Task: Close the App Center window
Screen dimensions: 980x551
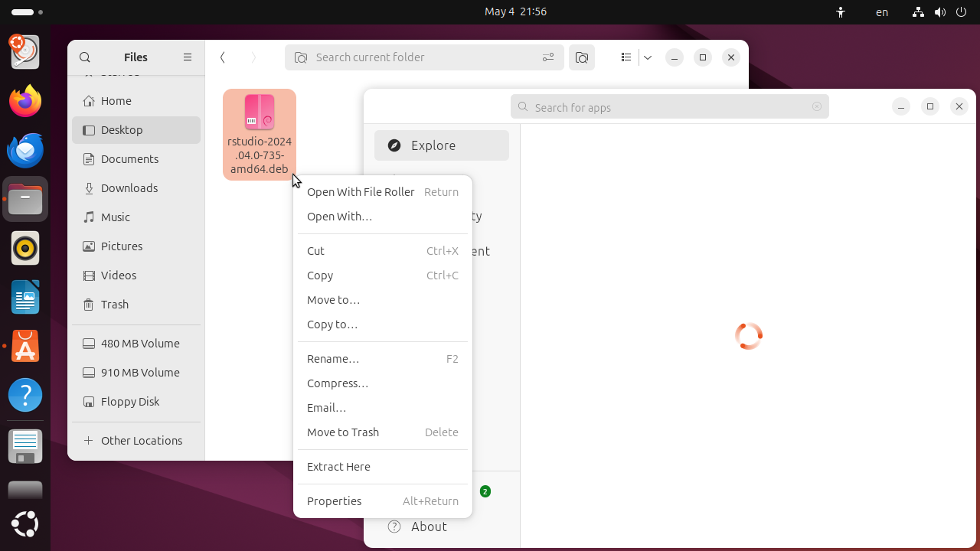Action: [x=959, y=107]
